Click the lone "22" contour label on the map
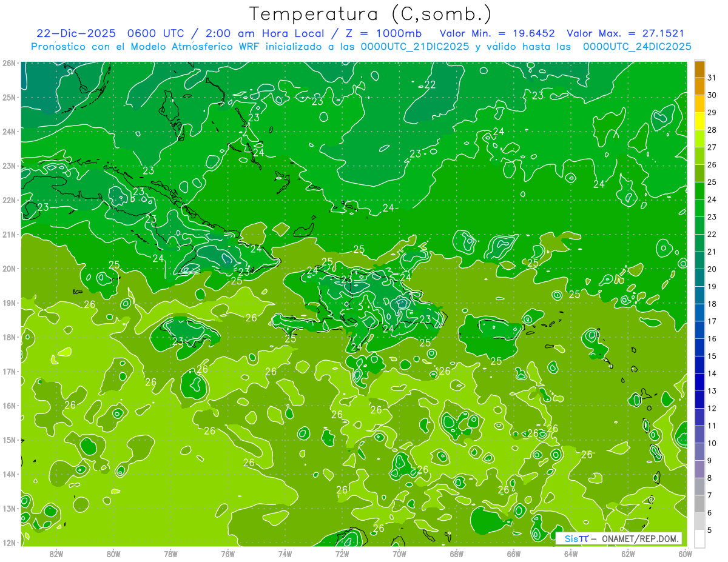This screenshot has height=562, width=728. click(430, 84)
